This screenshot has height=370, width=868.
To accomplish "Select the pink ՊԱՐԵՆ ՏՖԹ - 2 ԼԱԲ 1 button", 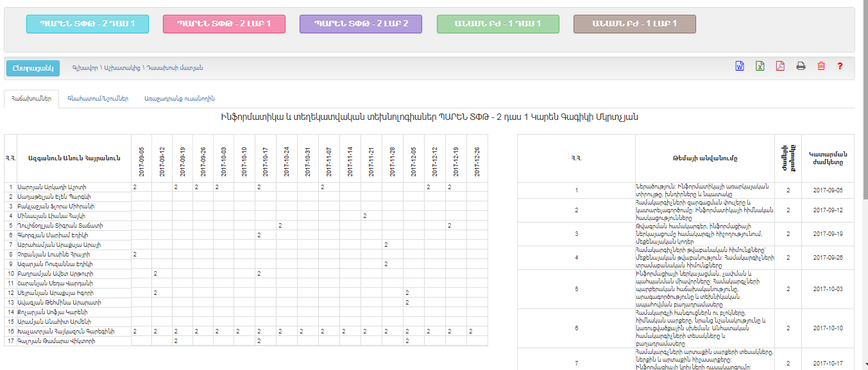I will (224, 24).
